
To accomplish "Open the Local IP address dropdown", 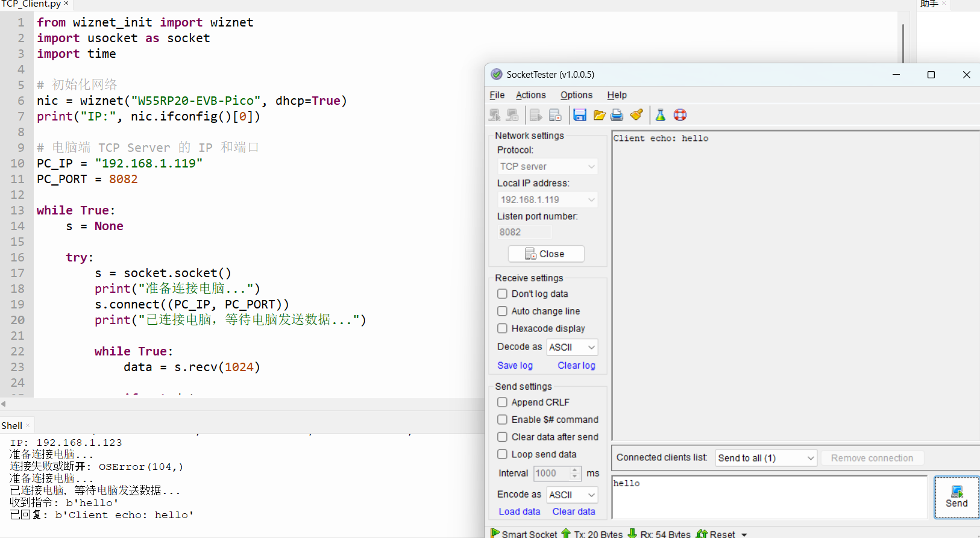I will pos(547,199).
